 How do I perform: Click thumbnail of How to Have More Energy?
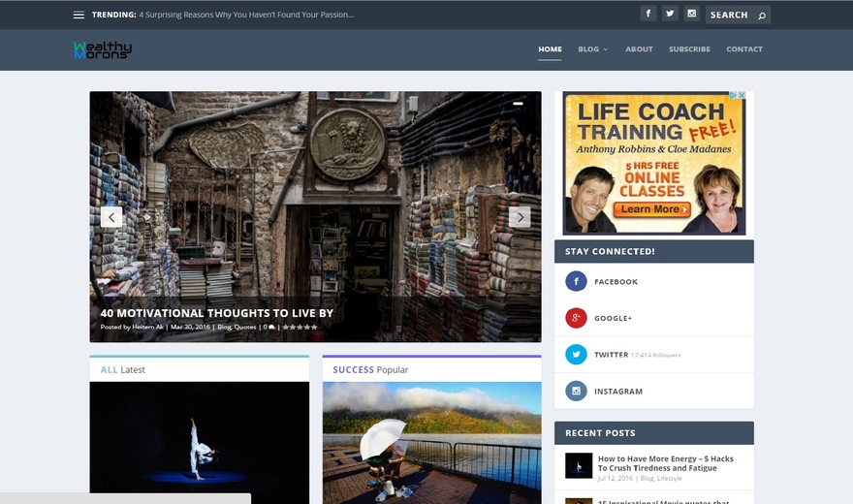[x=579, y=466]
